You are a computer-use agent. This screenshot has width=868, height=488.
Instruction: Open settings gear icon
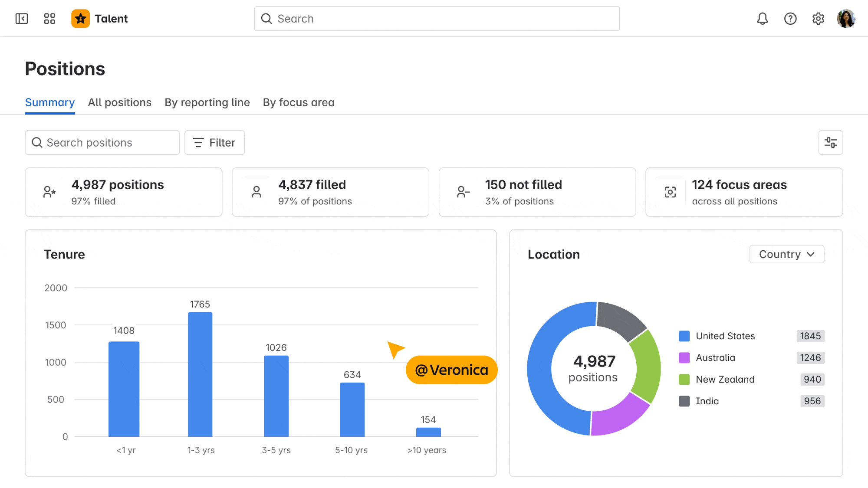[818, 19]
